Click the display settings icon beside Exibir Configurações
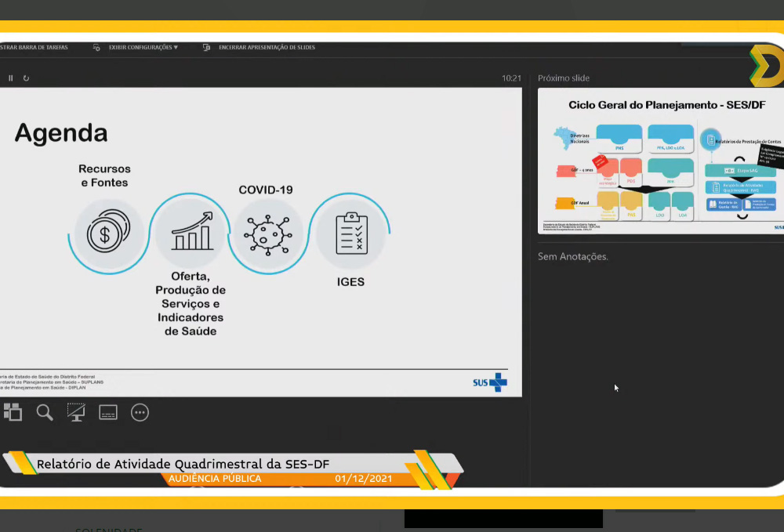Viewport: 784px width, 532px height. pyautogui.click(x=96, y=47)
